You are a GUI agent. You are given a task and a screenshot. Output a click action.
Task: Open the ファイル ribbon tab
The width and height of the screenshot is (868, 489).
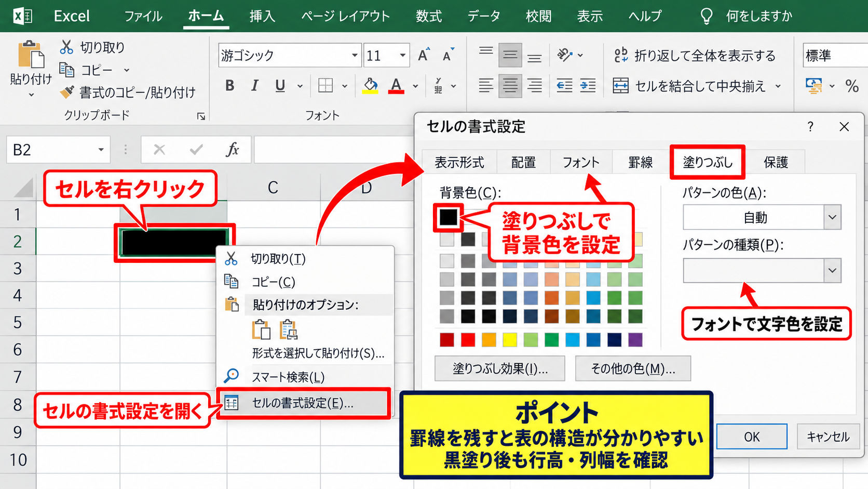click(x=143, y=16)
